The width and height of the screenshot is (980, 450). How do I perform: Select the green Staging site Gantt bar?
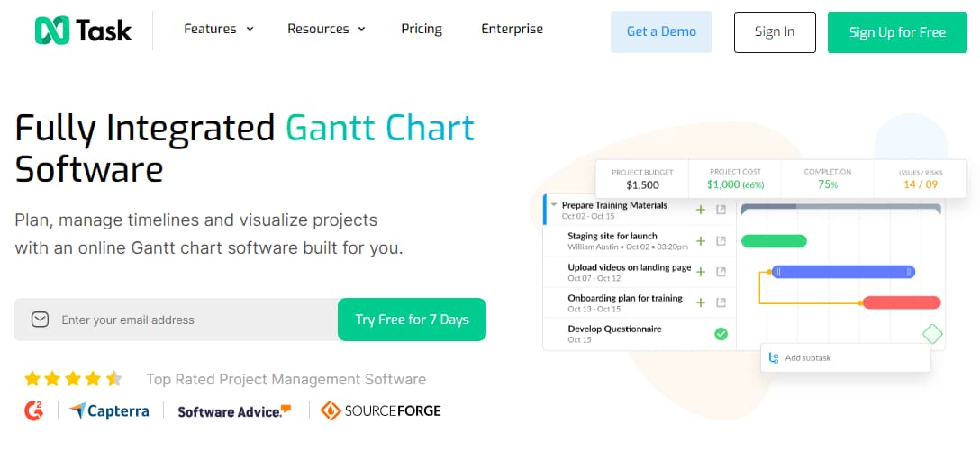774,241
